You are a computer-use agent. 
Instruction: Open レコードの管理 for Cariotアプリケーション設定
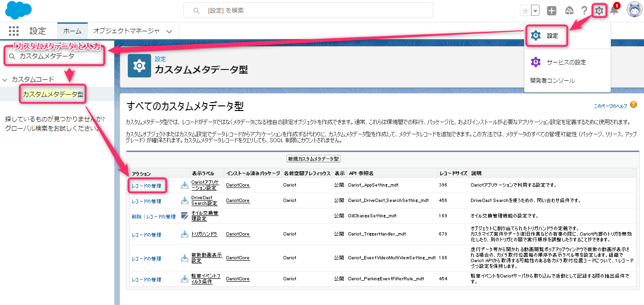point(146,186)
